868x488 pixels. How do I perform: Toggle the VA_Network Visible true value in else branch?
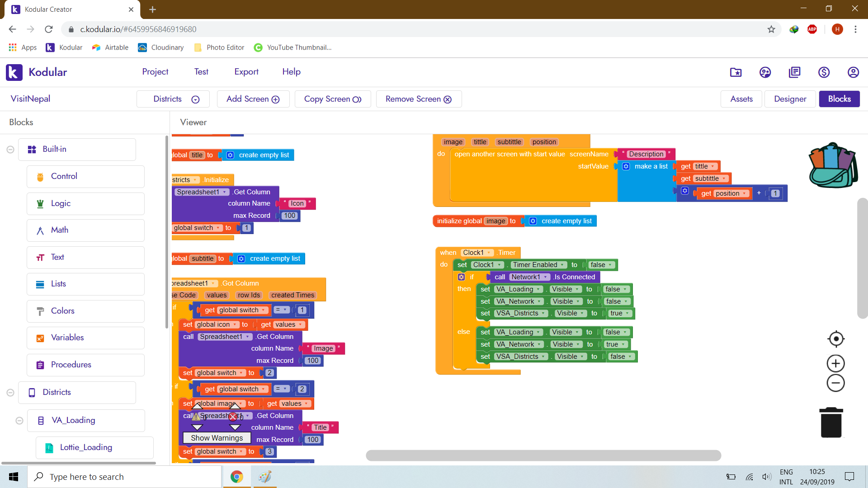point(615,344)
